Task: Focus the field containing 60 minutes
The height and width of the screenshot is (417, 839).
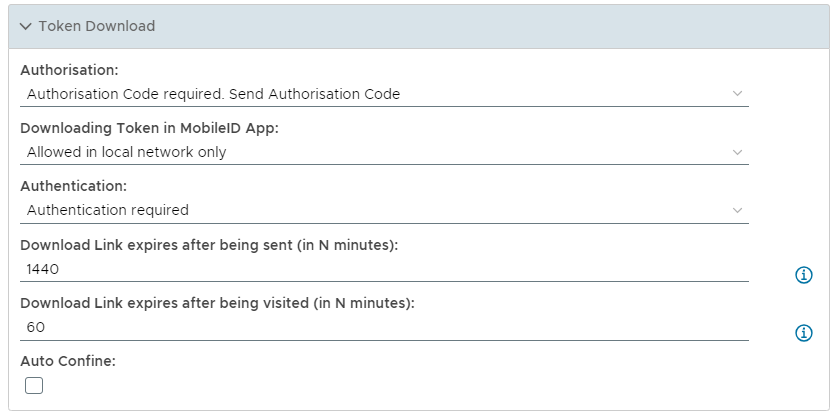Action: point(384,327)
